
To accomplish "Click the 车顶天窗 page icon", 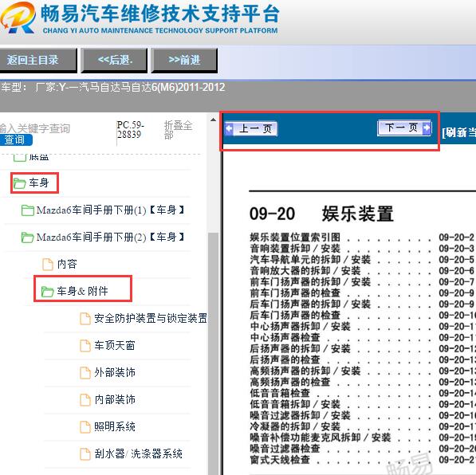I will (85, 345).
